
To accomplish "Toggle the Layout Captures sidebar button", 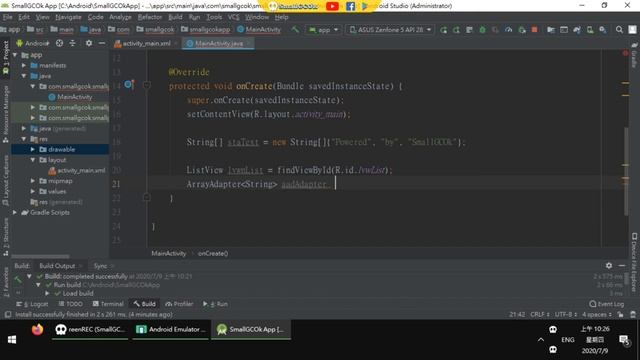I will pos(6,180).
